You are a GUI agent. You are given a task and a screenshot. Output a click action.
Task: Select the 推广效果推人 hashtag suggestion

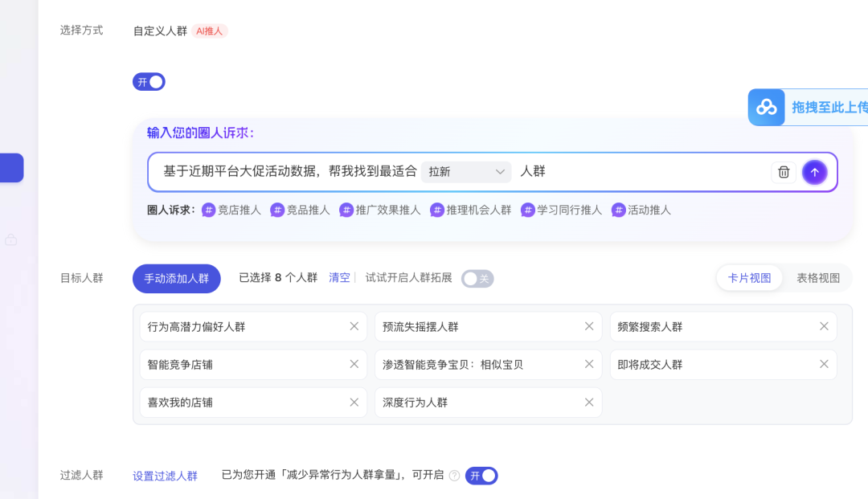(x=379, y=211)
